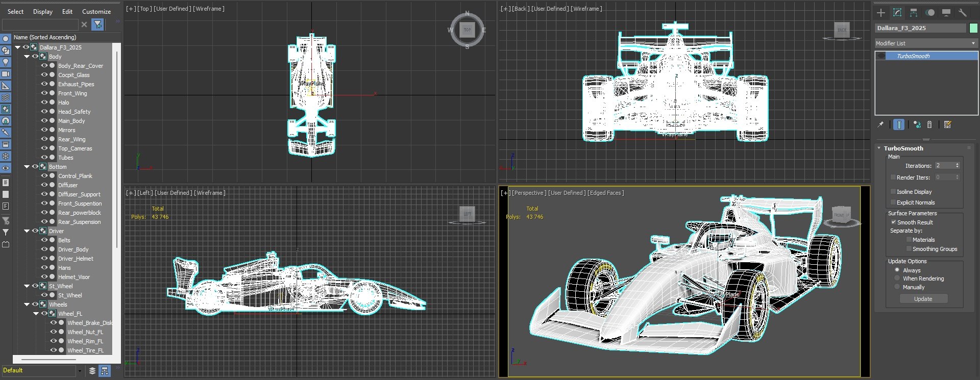Open the Modifier List dropdown
Screen dimensions: 980x380
pos(926,43)
